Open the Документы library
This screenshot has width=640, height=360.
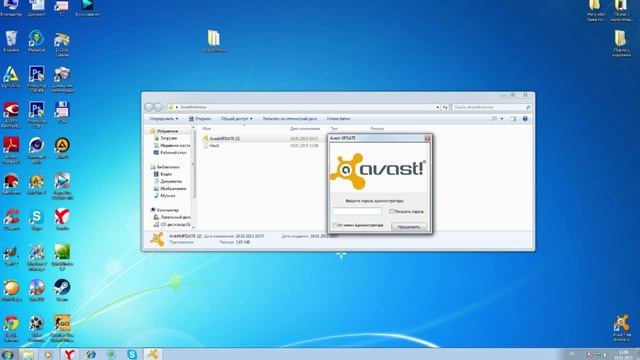[167, 181]
